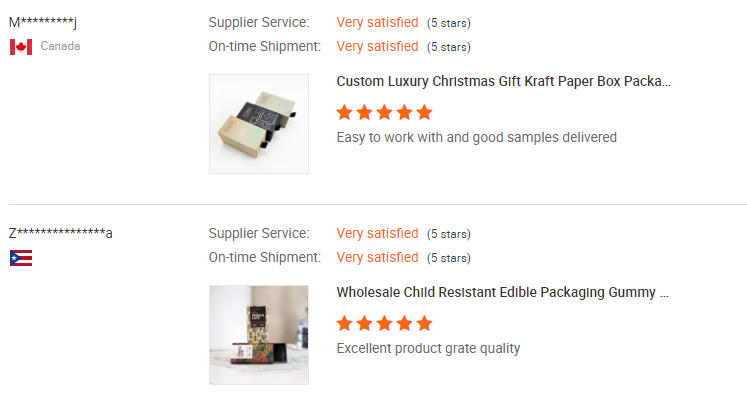The width and height of the screenshot is (747, 397).
Task: Click second review's Supplier Service Very satisfied text
Action: (377, 234)
